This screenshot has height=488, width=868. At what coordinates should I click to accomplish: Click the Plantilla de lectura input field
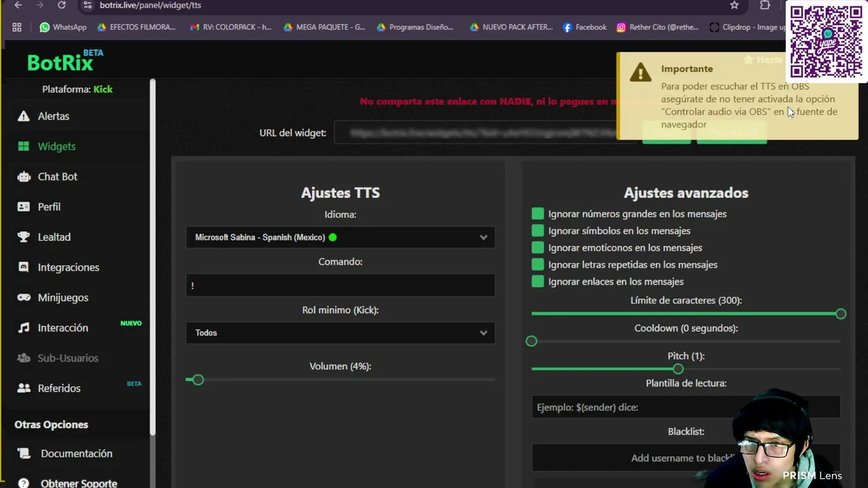click(x=686, y=407)
